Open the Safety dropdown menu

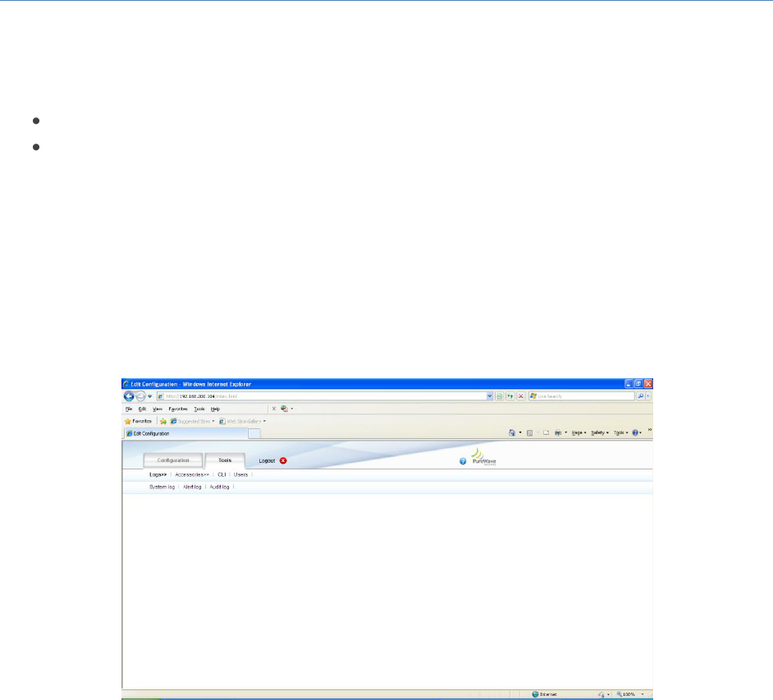coord(600,432)
